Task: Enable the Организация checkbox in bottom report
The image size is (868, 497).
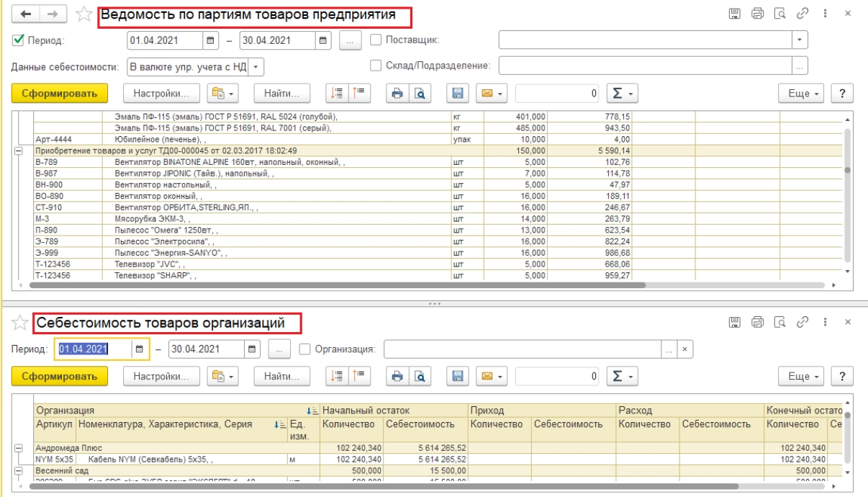Action: pyautogui.click(x=304, y=349)
